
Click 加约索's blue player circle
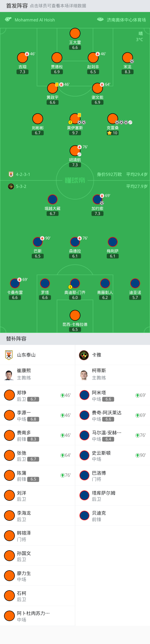(97, 199)
